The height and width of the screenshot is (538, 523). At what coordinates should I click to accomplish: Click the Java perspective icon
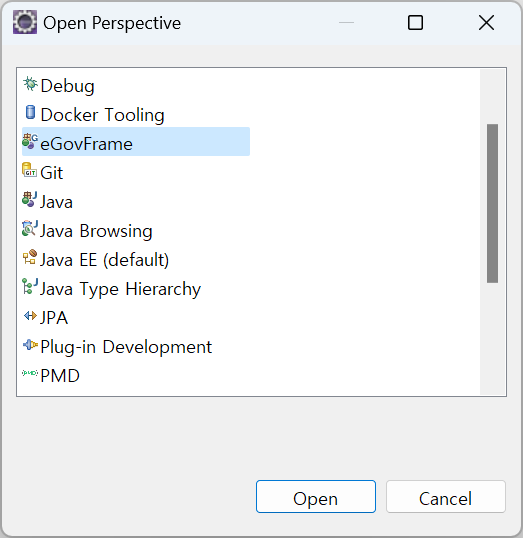(30, 199)
